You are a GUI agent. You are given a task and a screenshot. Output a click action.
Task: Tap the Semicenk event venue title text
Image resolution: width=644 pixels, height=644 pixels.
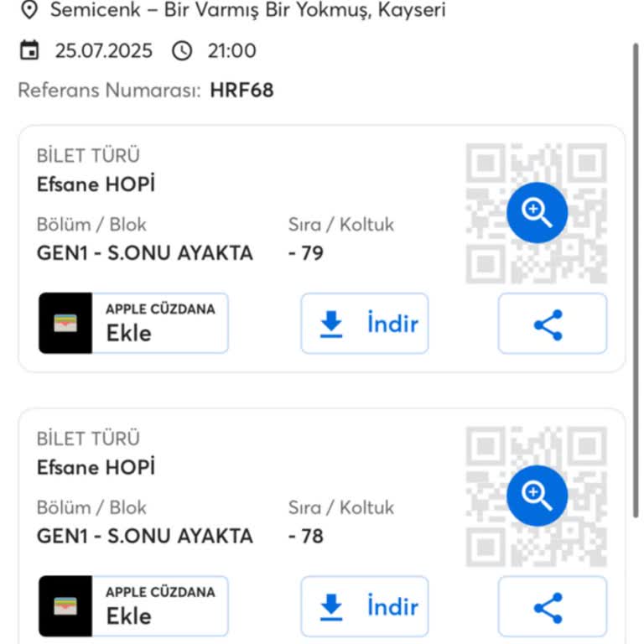pyautogui.click(x=247, y=11)
